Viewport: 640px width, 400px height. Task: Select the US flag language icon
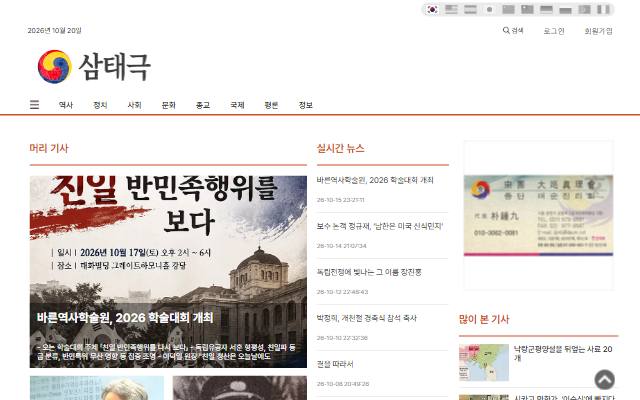click(451, 9)
